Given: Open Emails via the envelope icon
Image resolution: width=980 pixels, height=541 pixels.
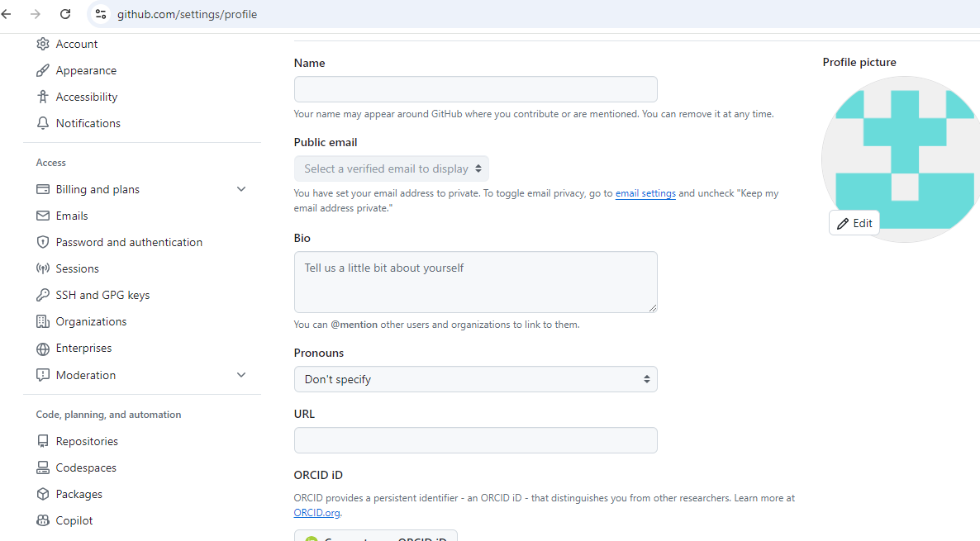Looking at the screenshot, I should pyautogui.click(x=43, y=216).
